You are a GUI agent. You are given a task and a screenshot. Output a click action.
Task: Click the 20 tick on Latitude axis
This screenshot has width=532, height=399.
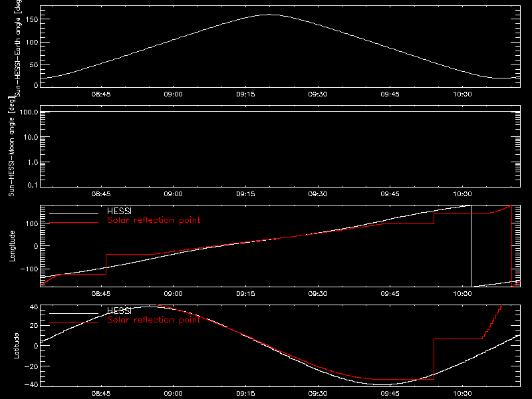[34, 326]
